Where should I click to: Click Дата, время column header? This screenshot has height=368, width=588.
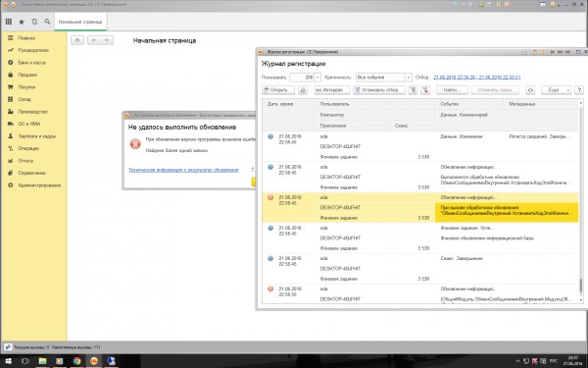point(288,115)
